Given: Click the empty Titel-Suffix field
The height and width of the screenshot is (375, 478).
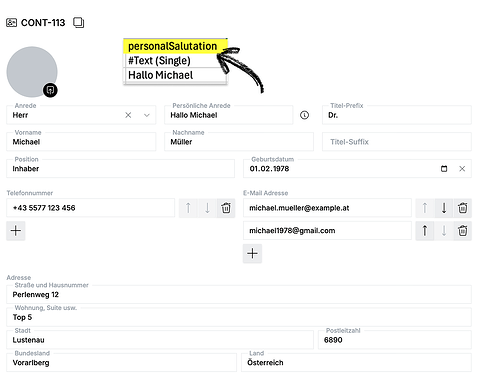Looking at the screenshot, I should coord(397,142).
